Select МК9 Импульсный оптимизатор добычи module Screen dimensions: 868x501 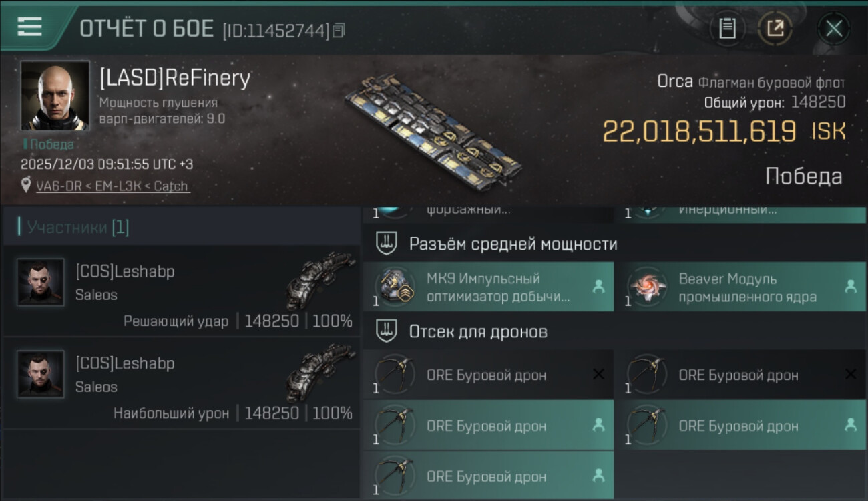point(489,287)
